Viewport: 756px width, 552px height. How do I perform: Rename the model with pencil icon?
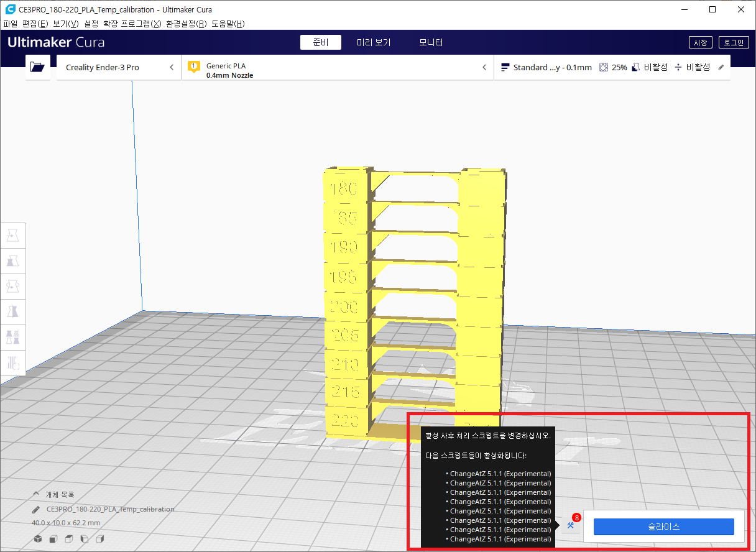pyautogui.click(x=37, y=509)
